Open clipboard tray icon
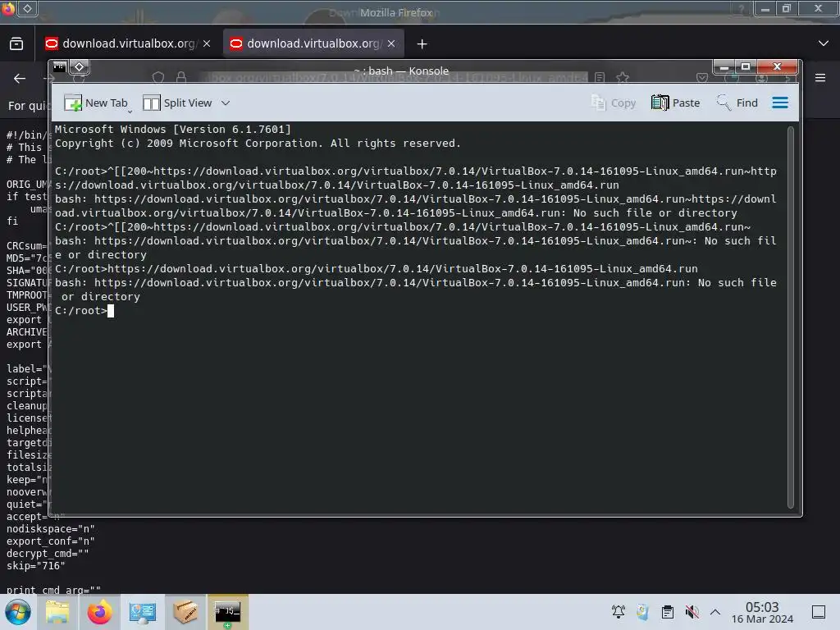The height and width of the screenshot is (630, 840). tap(668, 611)
